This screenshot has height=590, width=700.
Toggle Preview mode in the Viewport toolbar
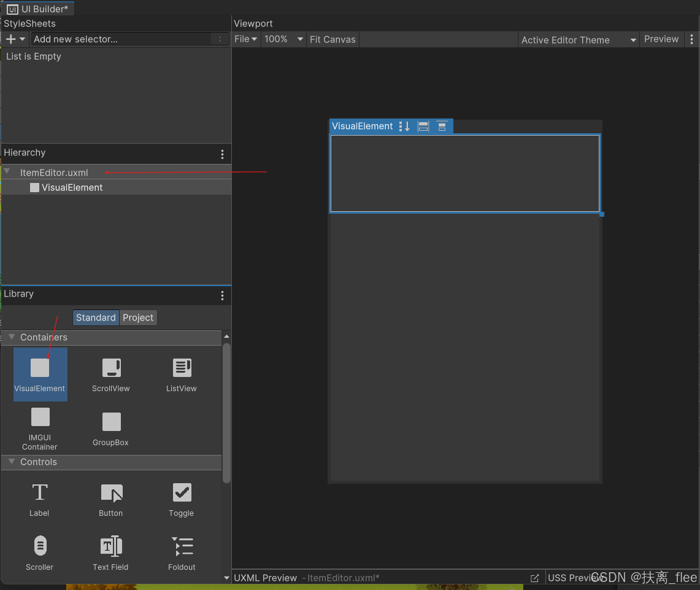[661, 39]
